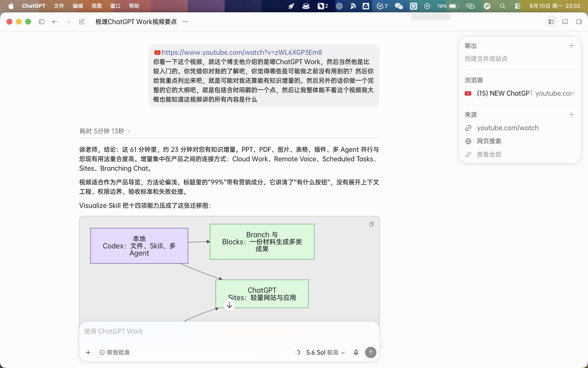Open the Apple menu
This screenshot has height=368, width=588.
[11, 6]
